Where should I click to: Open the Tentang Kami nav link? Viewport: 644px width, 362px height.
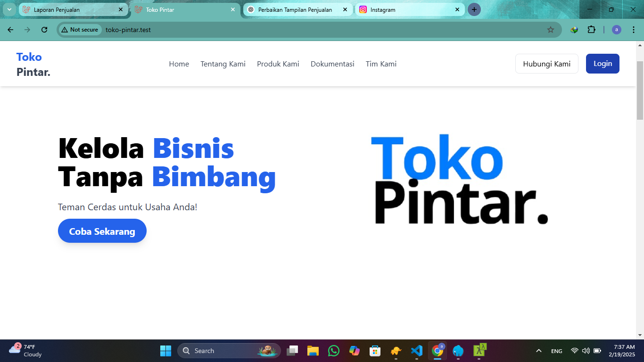223,64
